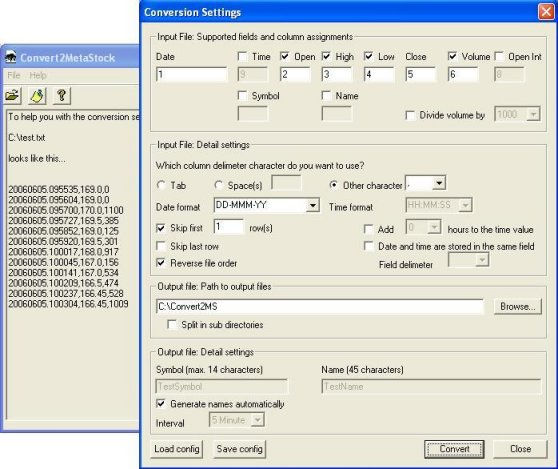Viewport: 558px width, 469px height.
Task: Select the Other character radio button
Action: pyautogui.click(x=333, y=185)
